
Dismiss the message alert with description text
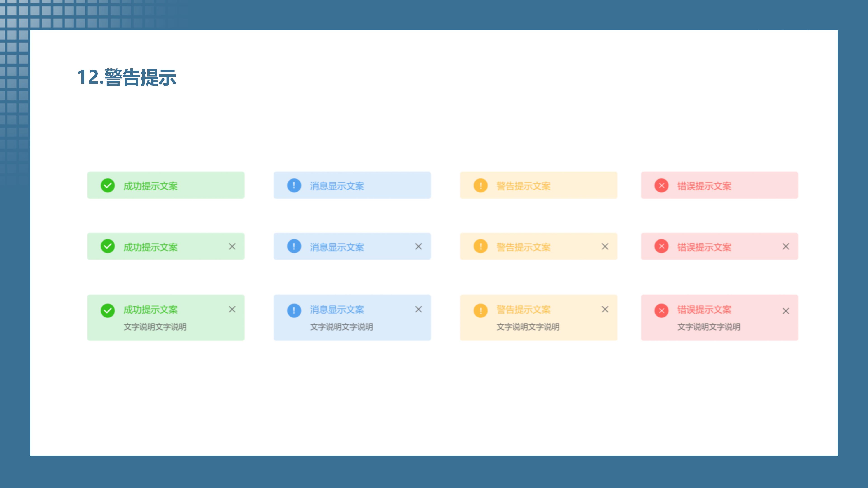[x=418, y=309]
